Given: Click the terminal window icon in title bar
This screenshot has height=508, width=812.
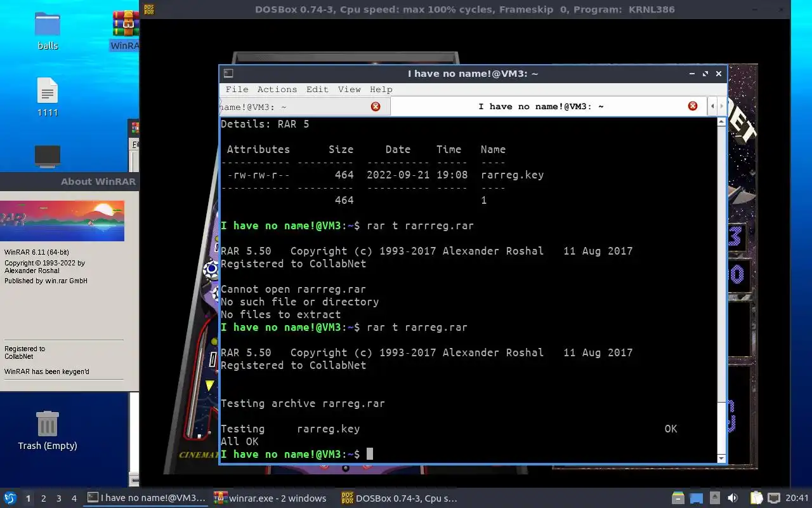Looking at the screenshot, I should pos(228,74).
